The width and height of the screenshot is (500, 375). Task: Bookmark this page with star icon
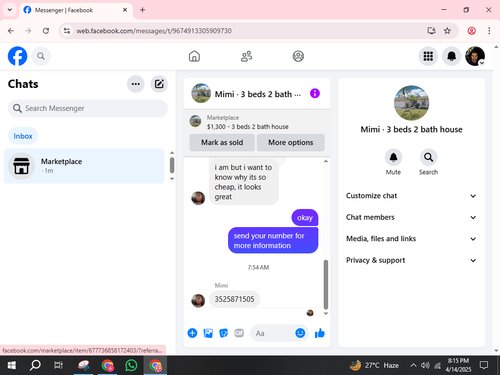click(447, 31)
